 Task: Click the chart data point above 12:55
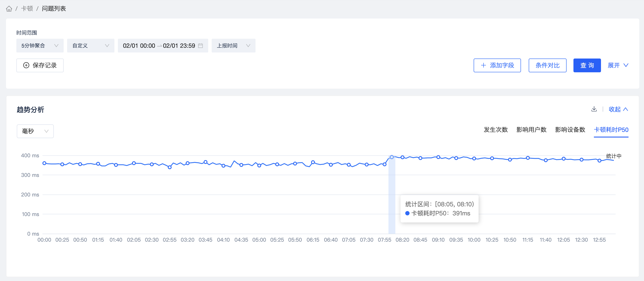(599, 161)
